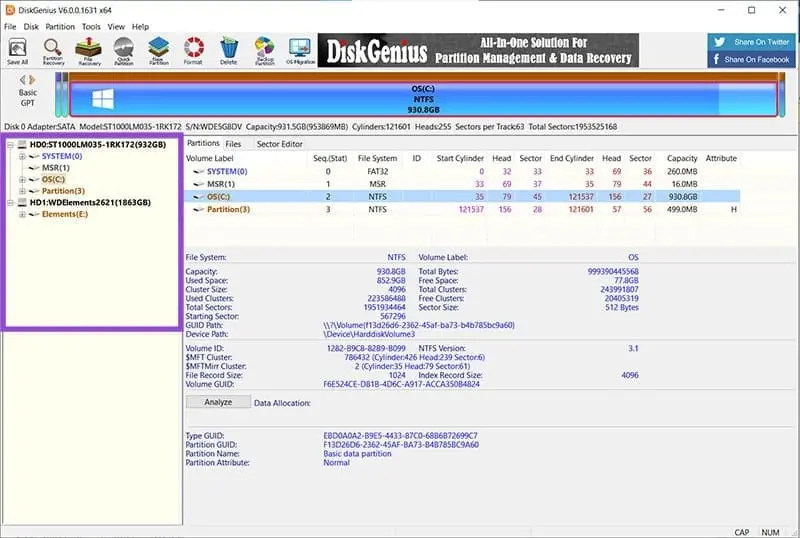This screenshot has height=538, width=800.
Task: Launch the OS Migration tool
Action: (x=300, y=51)
